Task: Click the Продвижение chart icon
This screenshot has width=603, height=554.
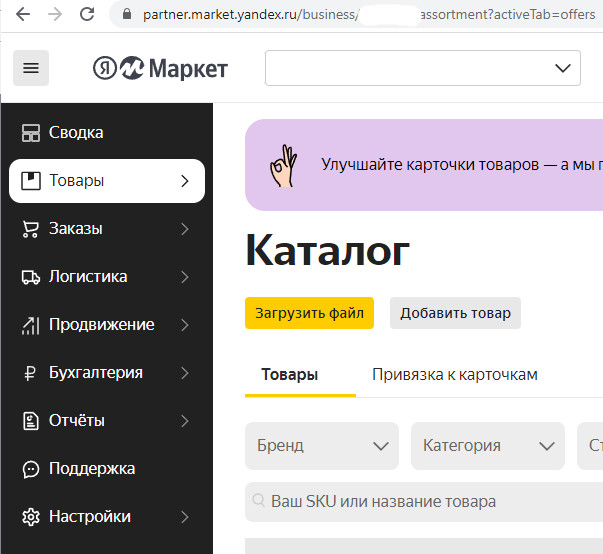Action: point(31,326)
